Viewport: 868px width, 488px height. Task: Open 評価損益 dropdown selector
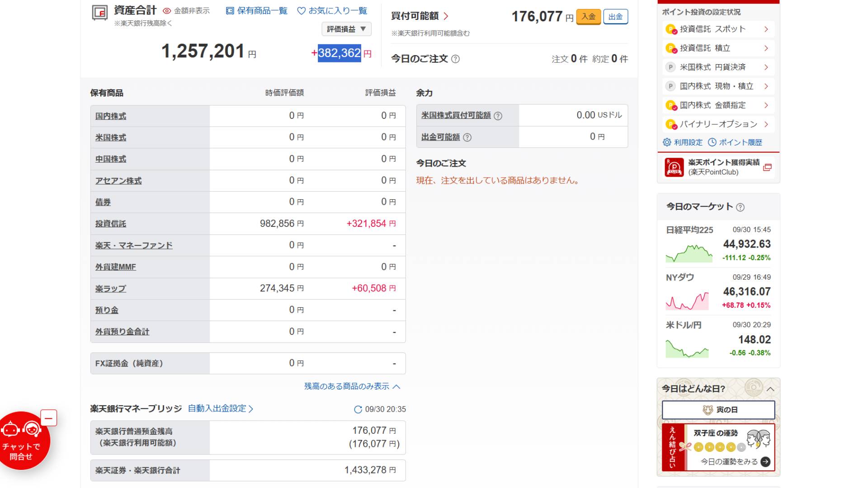pos(346,29)
